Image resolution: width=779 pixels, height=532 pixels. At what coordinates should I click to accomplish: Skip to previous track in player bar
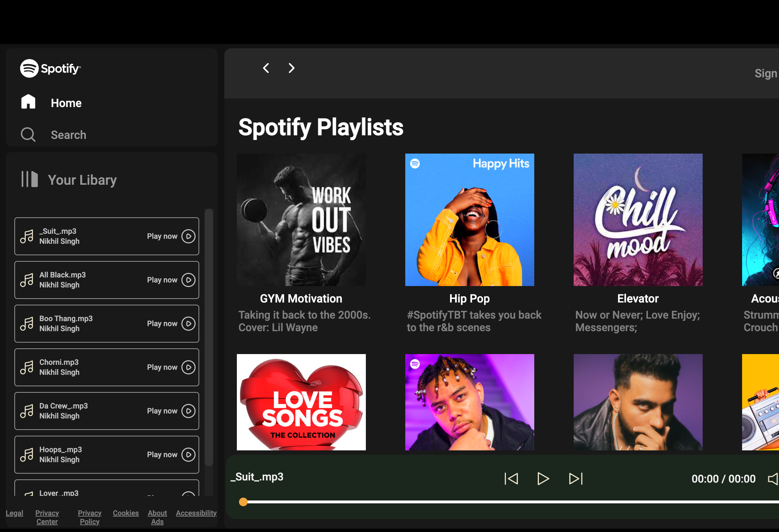pyautogui.click(x=511, y=479)
